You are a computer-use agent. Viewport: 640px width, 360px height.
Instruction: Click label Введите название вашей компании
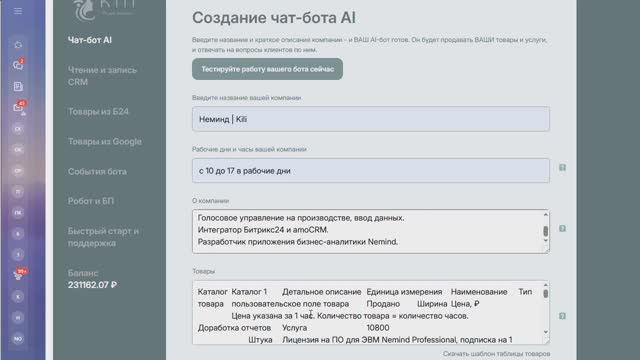pos(247,98)
